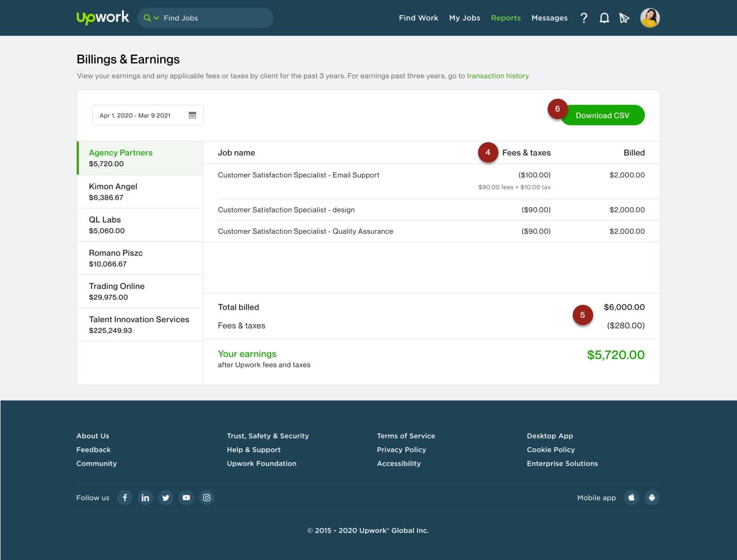
Task: Open the Community footer link
Action: coord(96,464)
